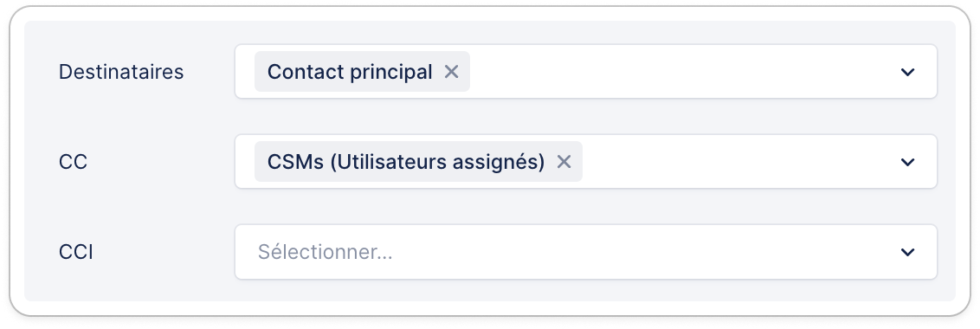Viewport: 980px width, 329px height.
Task: Remove the Contact principal tag
Action: (451, 72)
